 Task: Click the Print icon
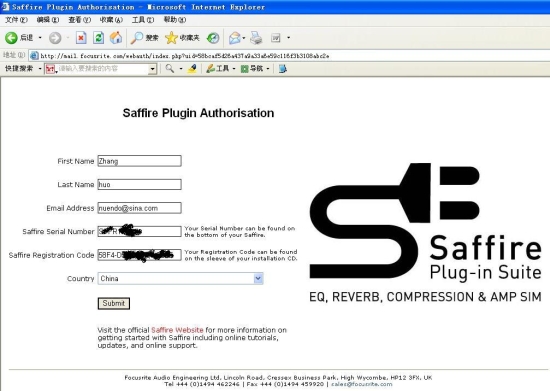256,38
